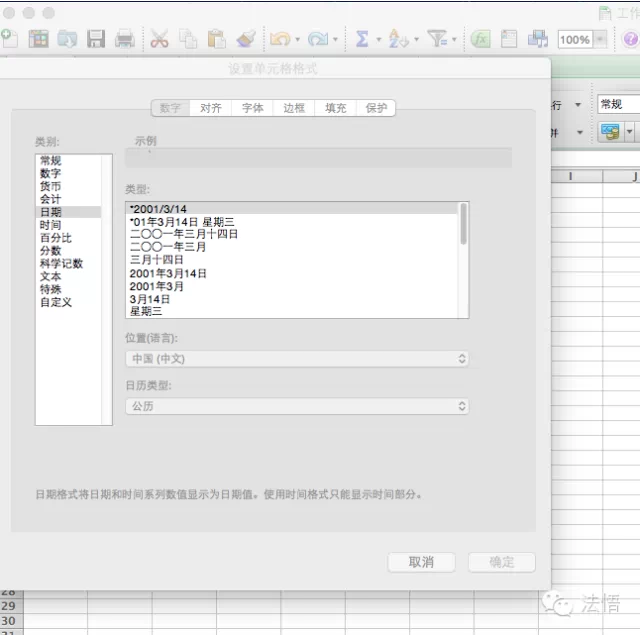Select 日期 in the category list
The image size is (640, 635).
[x=68, y=212]
